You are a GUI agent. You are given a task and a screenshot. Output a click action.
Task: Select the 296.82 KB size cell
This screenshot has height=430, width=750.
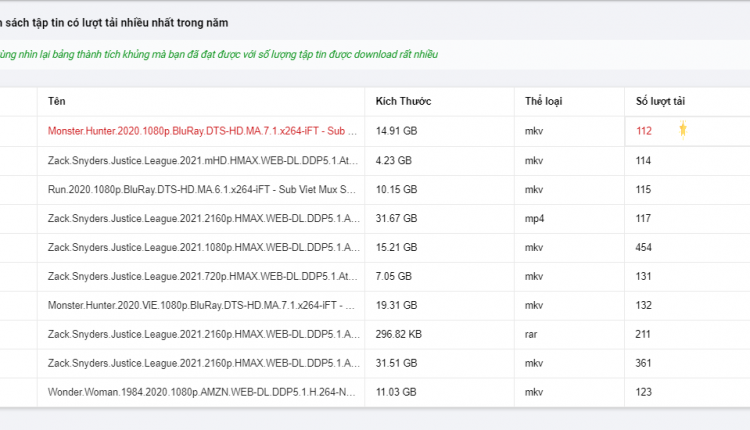point(398,334)
